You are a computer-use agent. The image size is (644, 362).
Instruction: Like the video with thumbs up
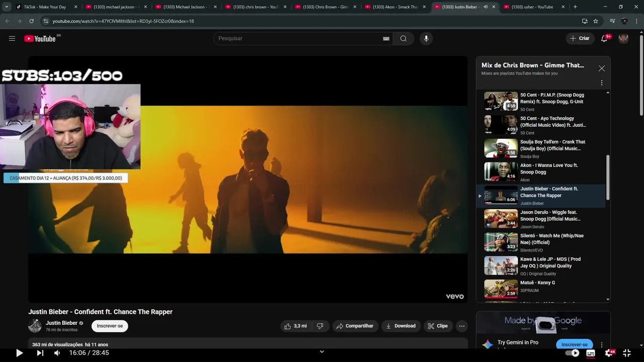pos(295,326)
